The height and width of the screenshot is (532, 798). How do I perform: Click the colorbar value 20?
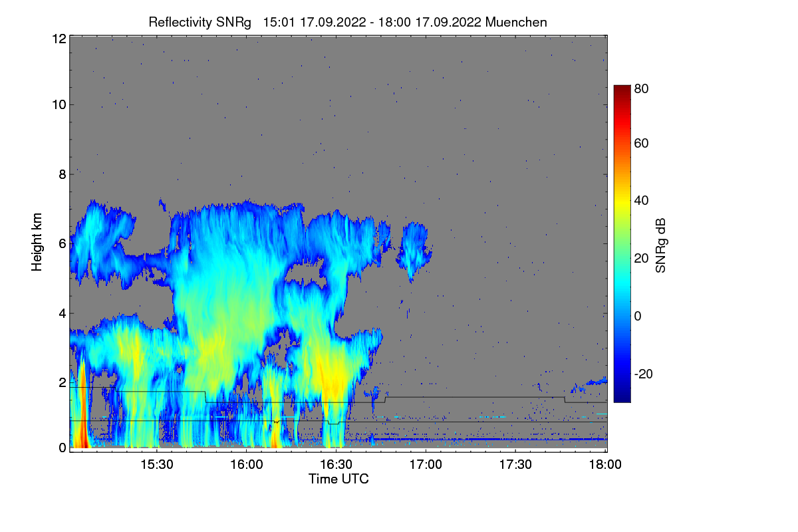641,258
